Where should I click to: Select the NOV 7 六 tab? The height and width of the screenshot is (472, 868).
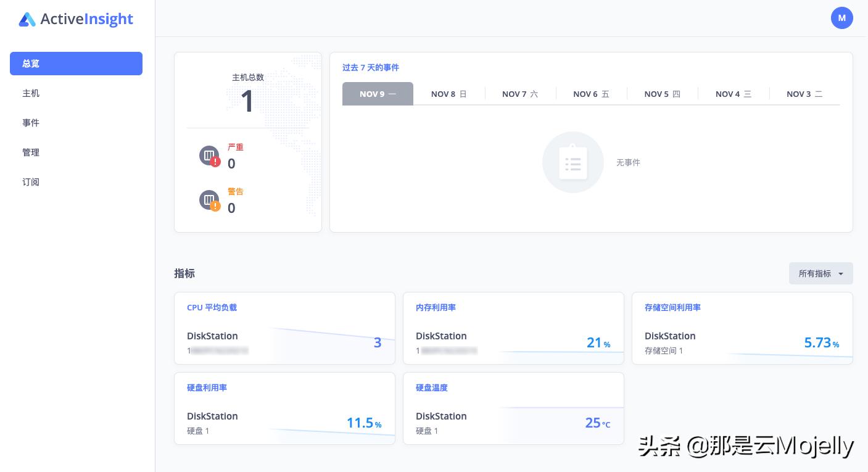point(521,94)
